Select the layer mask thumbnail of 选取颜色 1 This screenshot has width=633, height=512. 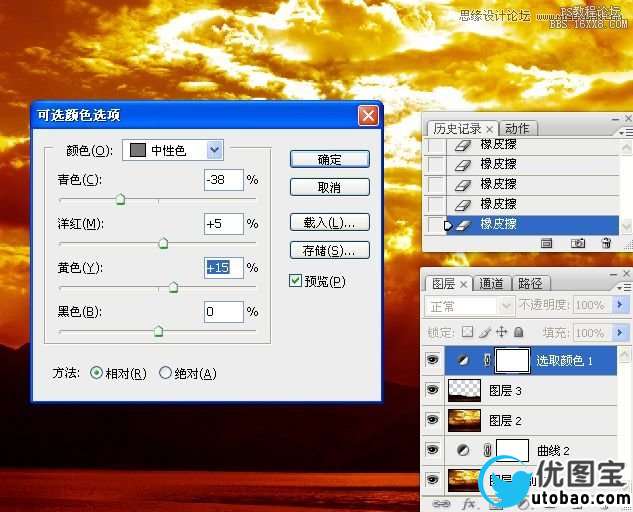512,361
